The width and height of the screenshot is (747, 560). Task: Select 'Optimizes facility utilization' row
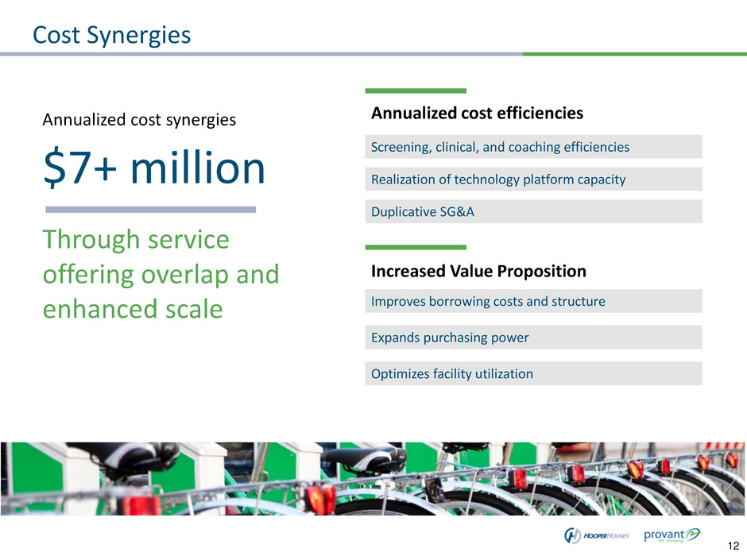pos(533,373)
